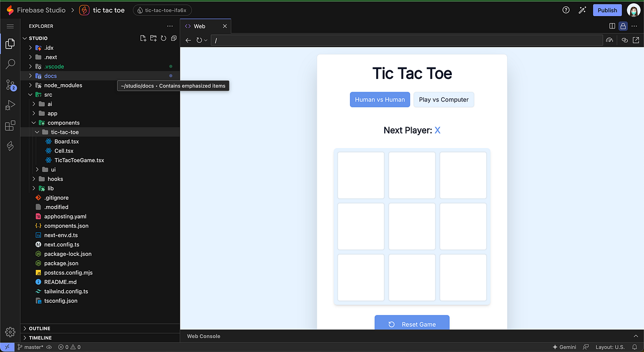Click the Publish button

click(607, 10)
